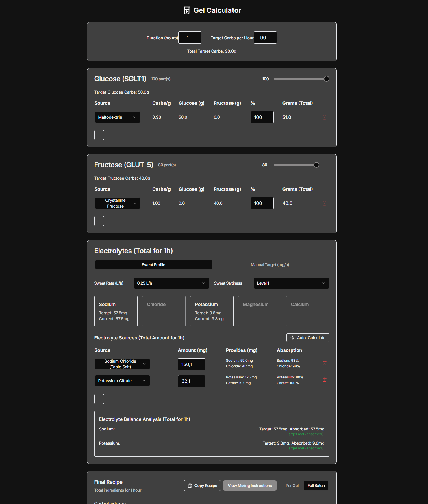Screen dimensions: 428x504
Task: Click the clipboard icon in Copy Recipe
Action: 190,486
